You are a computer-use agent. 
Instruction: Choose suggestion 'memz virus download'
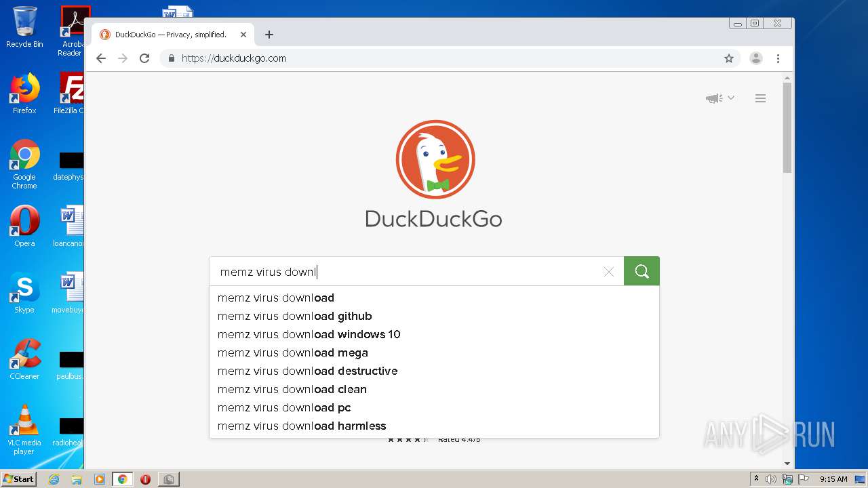coord(434,298)
